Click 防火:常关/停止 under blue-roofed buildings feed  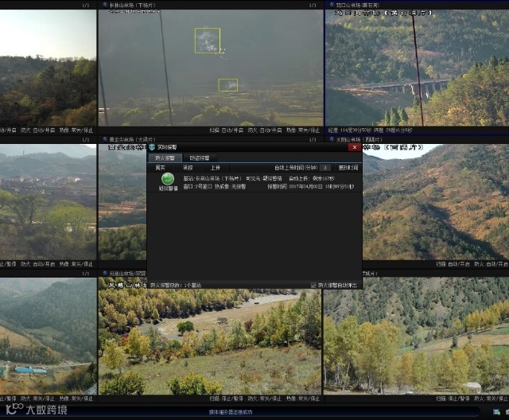click(x=37, y=399)
